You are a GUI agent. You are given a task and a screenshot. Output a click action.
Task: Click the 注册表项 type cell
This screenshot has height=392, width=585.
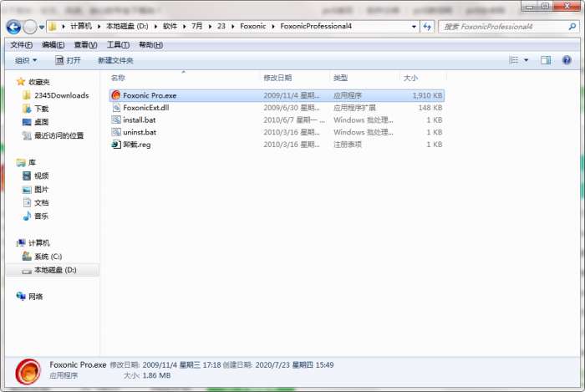(348, 145)
